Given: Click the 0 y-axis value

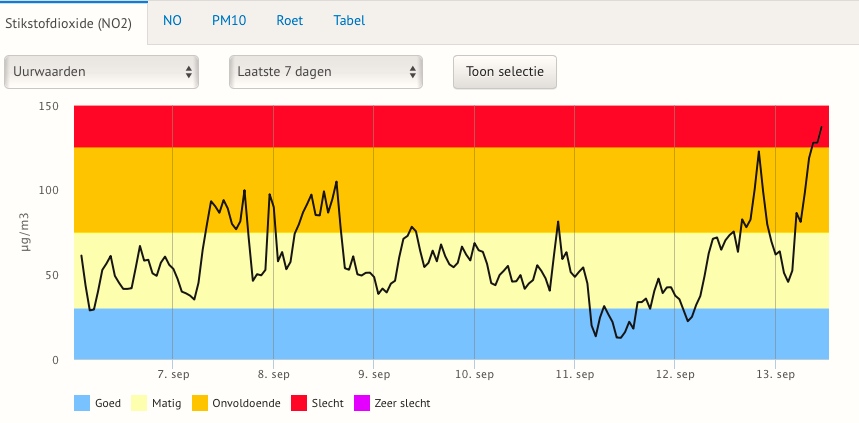Looking at the screenshot, I should (55, 360).
